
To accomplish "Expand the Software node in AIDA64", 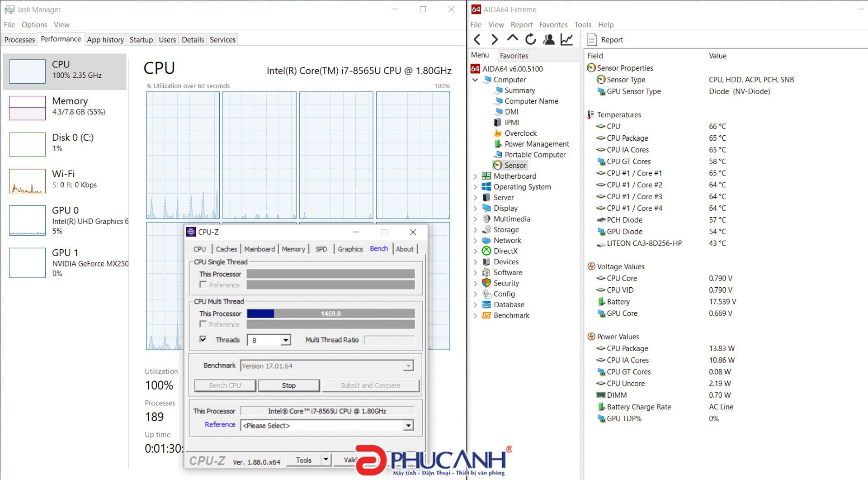I will 475,273.
